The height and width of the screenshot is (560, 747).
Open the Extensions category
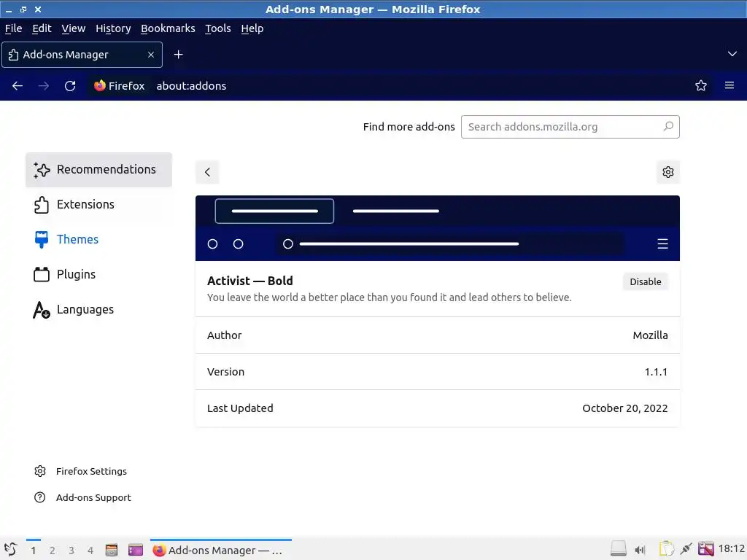98,204
